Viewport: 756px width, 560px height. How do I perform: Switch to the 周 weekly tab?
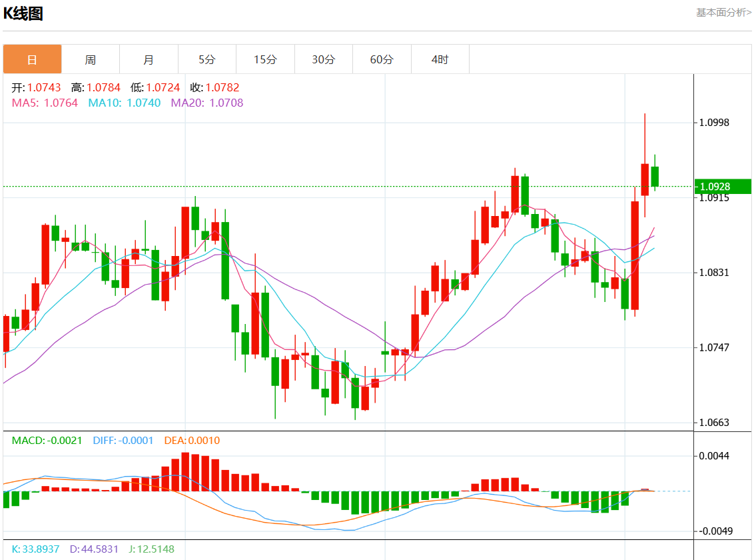click(x=91, y=59)
